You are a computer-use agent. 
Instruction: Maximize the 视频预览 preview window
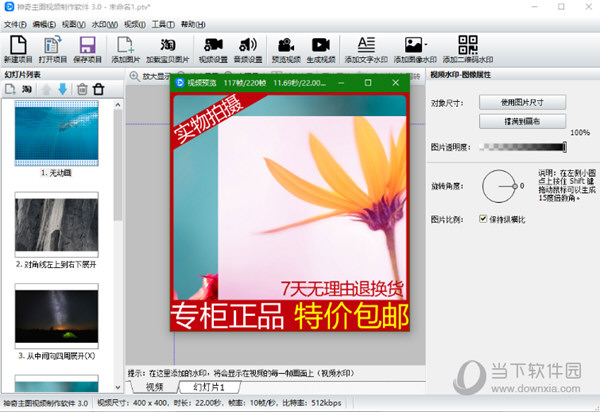tap(368, 83)
